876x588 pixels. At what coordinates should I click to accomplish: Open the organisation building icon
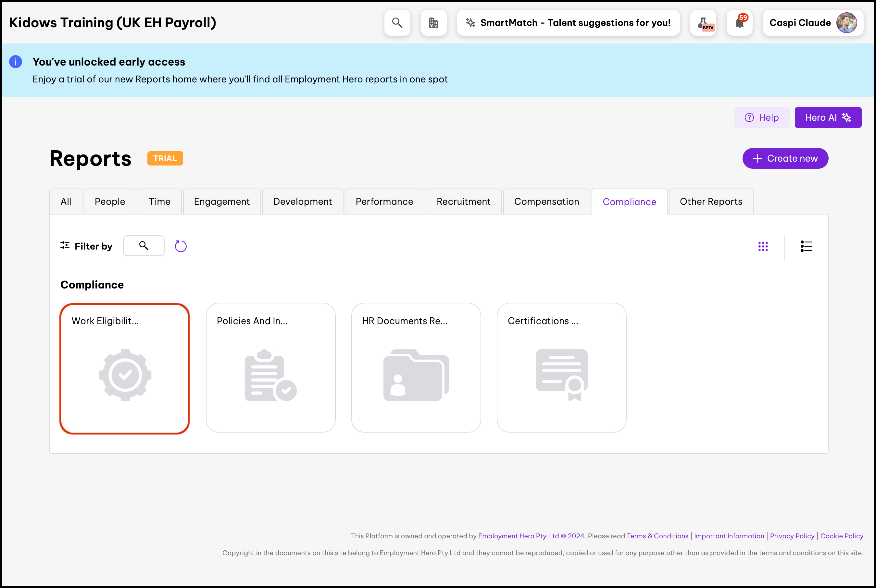click(433, 23)
